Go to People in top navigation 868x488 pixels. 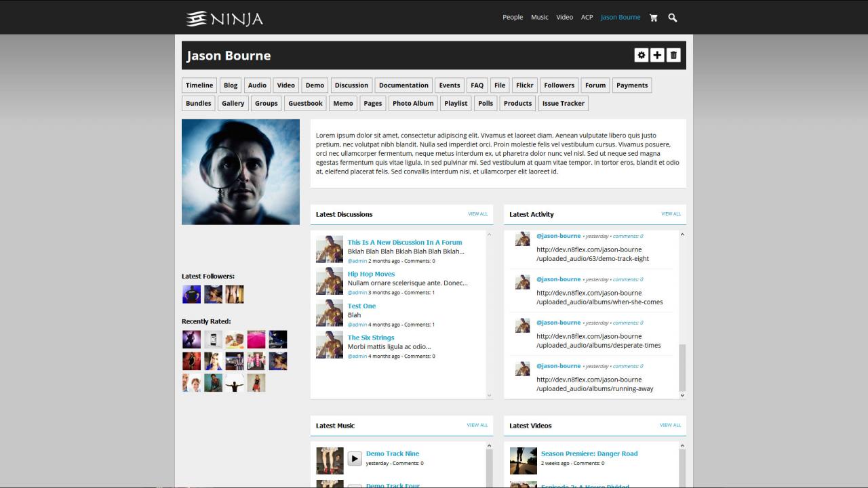click(513, 18)
